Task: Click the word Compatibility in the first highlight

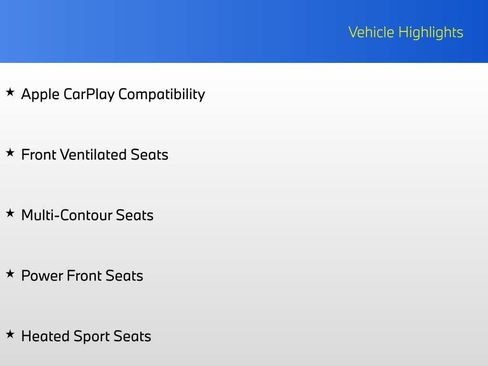Action: [162, 94]
